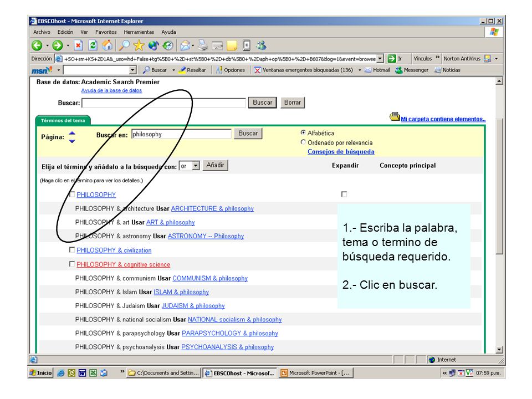Check the PHILOSOPHY & cognitive science box
The width and height of the screenshot is (532, 399).
tap(72, 264)
